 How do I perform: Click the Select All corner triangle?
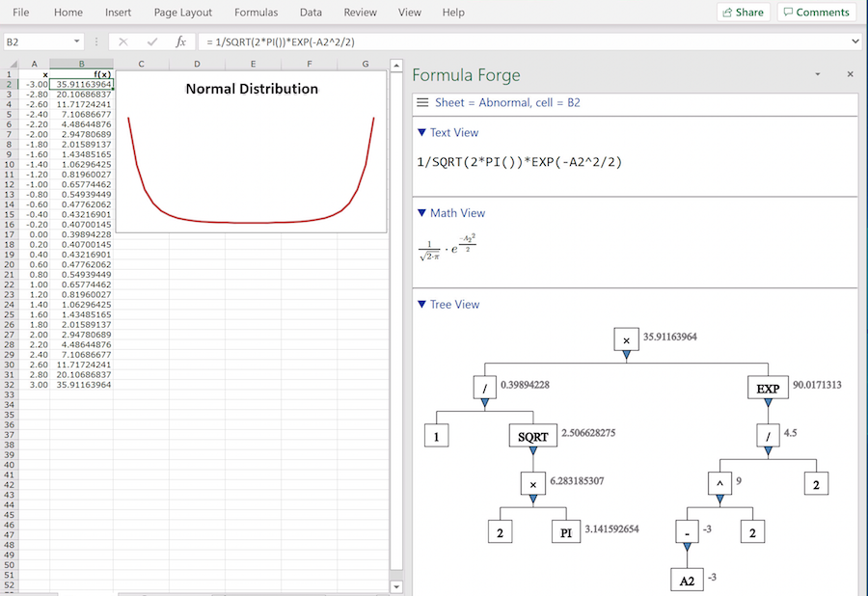[14, 65]
